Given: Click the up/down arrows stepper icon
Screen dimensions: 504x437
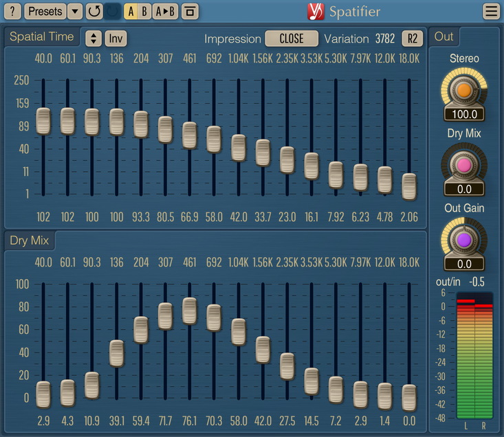Looking at the screenshot, I should coord(94,38).
